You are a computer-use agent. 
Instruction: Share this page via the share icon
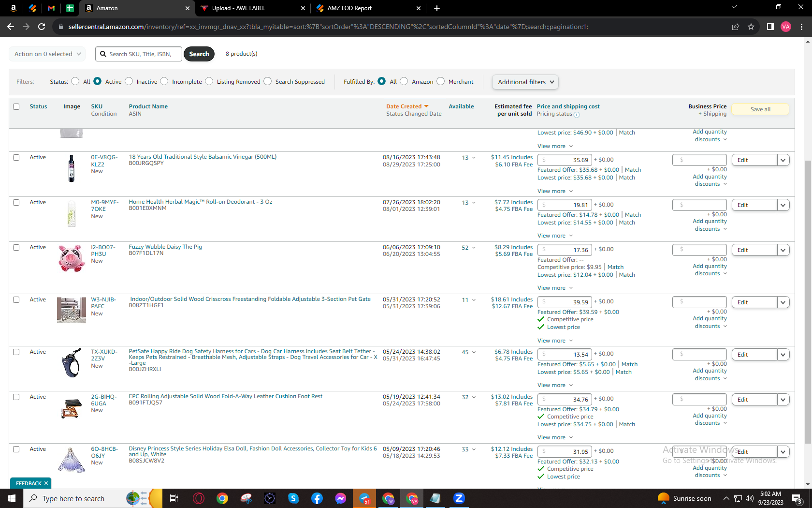[736, 27]
